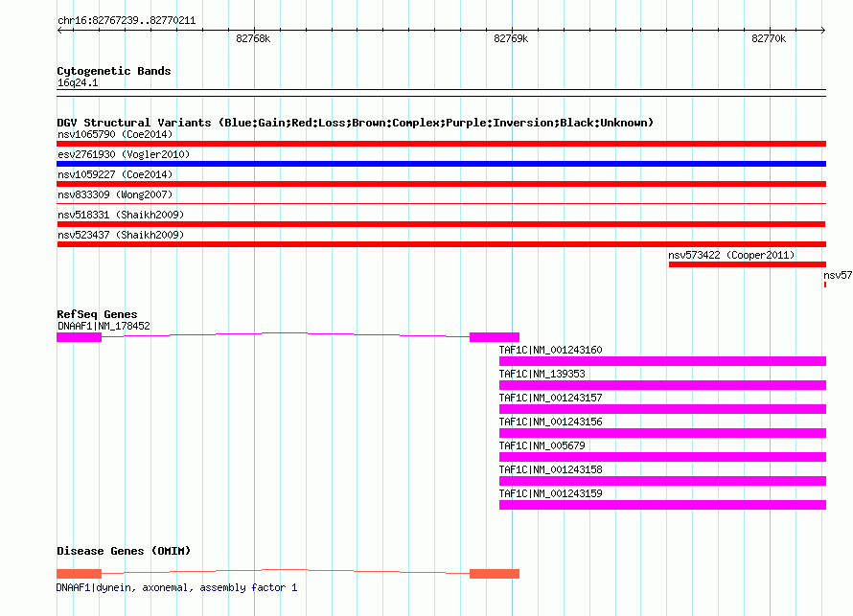Screen dimensions: 853x616
Task: Click the left orange exon in OMIM track
Action: 79,574
